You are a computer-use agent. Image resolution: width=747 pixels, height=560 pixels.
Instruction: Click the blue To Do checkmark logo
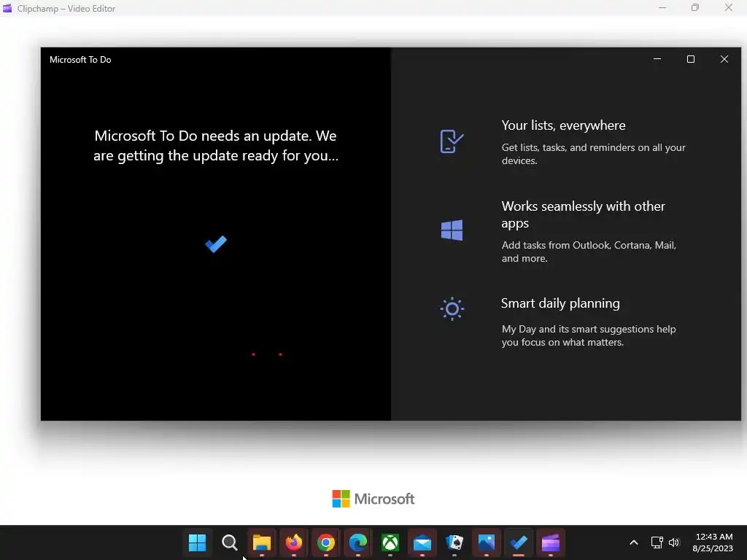click(216, 244)
